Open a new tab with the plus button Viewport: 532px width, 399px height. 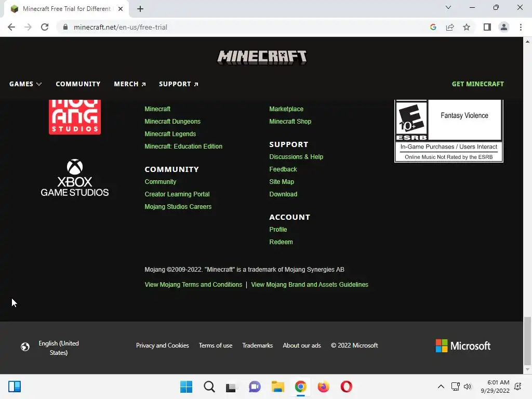tap(140, 9)
